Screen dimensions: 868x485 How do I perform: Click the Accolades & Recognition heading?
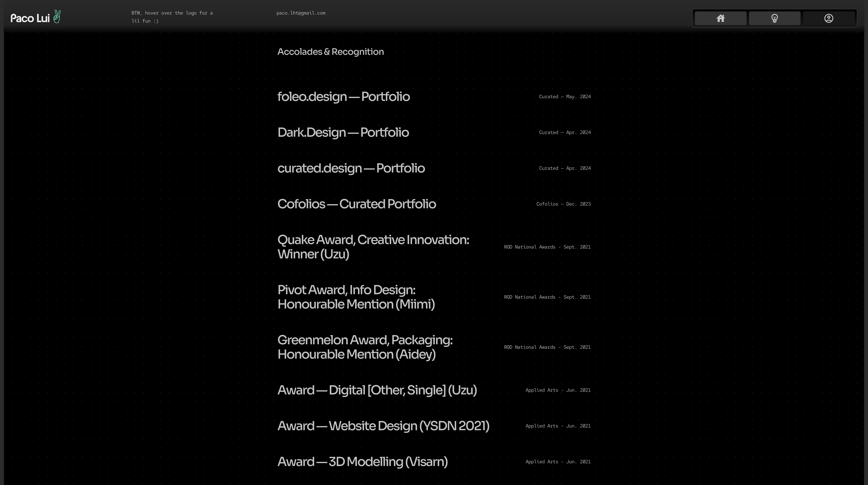click(x=331, y=51)
